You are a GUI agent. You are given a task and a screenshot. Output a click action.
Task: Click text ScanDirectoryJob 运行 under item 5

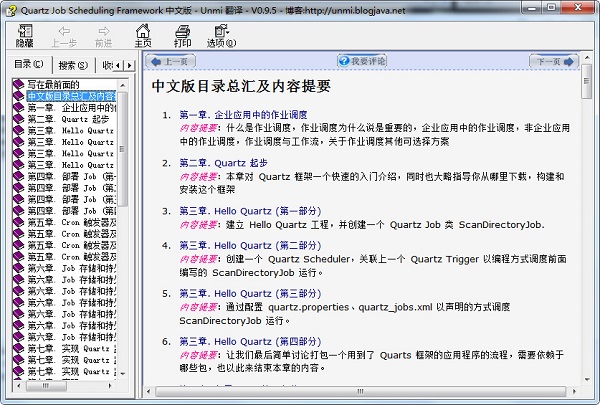tap(234, 320)
